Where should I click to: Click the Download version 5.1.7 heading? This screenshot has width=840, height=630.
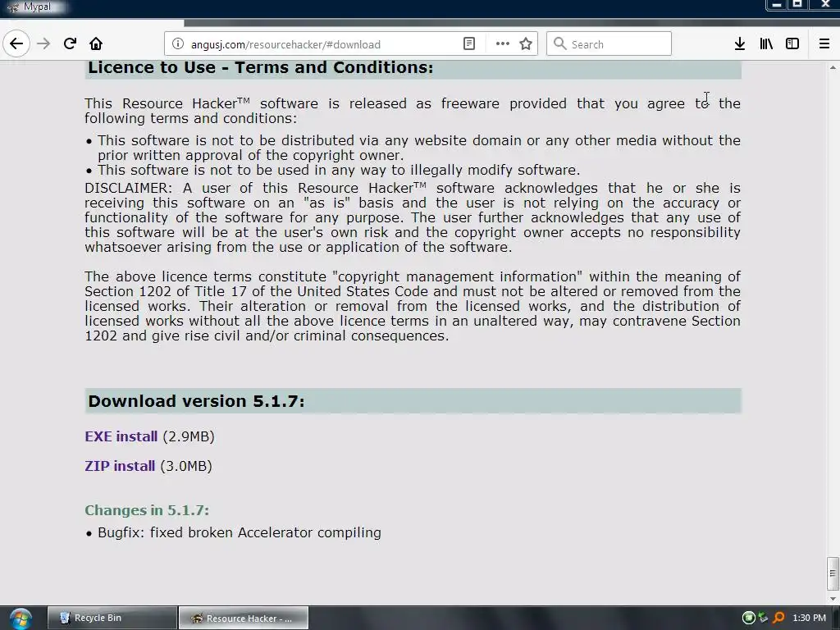point(196,401)
